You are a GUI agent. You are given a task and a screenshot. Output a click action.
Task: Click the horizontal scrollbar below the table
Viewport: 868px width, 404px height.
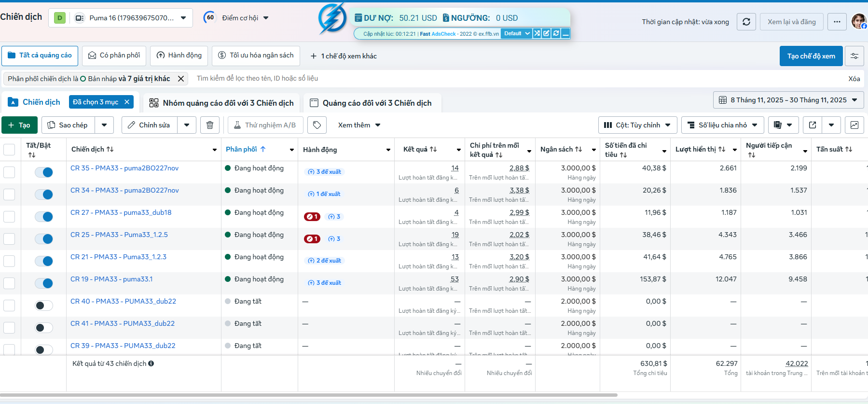click(309, 395)
